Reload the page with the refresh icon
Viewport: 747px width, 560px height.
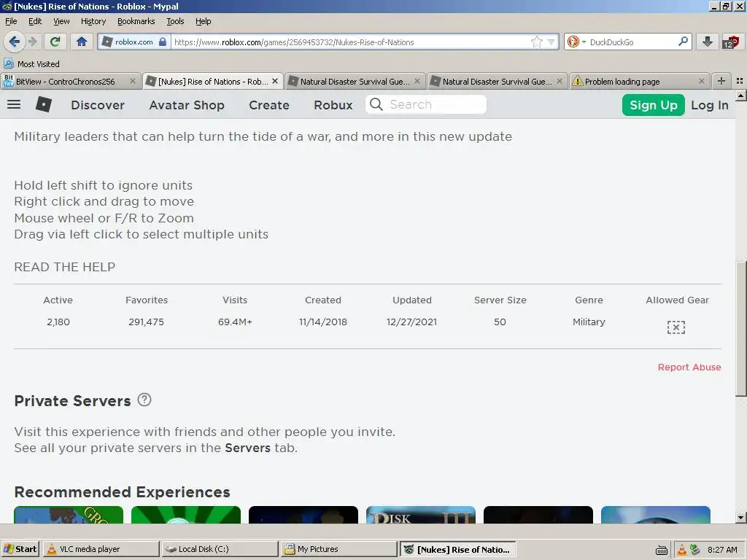[55, 42]
